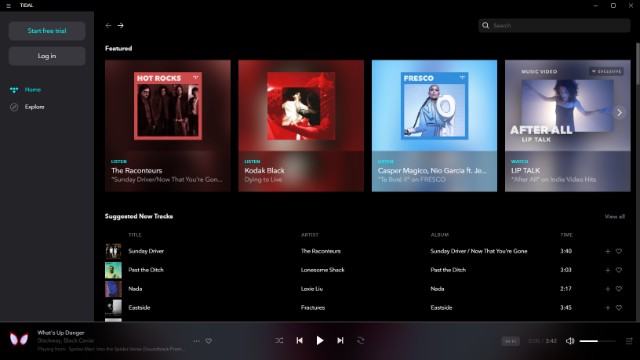This screenshot has height=360, width=640.
Task: Open the play queue icon
Action: [629, 341]
